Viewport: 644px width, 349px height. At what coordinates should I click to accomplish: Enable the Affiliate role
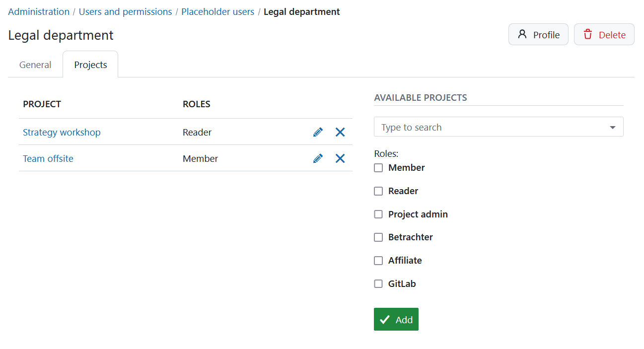tap(378, 260)
